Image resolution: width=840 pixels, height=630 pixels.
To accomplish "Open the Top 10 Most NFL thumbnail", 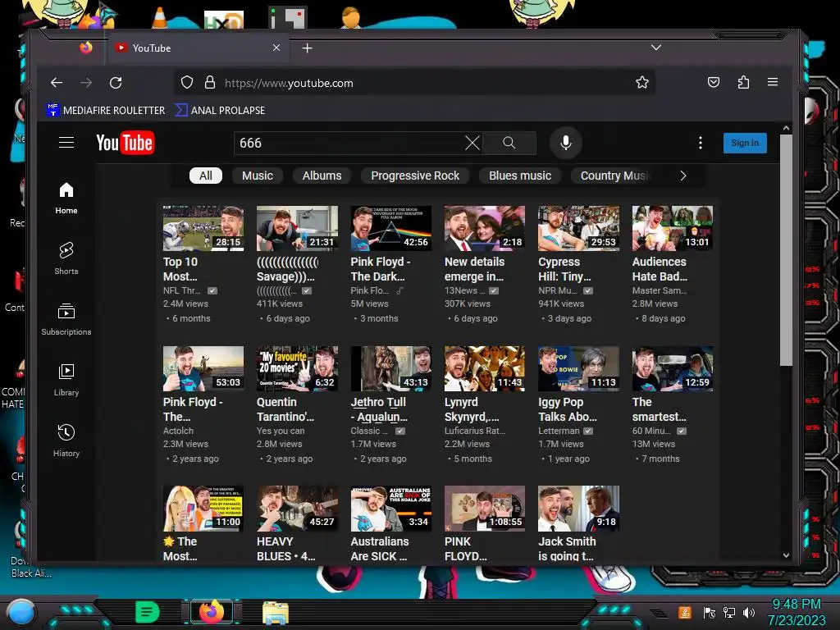I will (x=203, y=228).
